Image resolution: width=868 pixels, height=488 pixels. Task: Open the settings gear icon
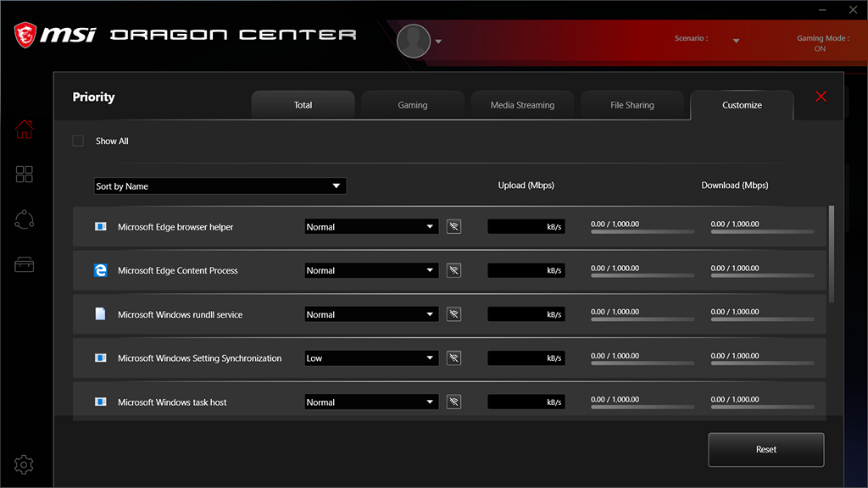25,464
